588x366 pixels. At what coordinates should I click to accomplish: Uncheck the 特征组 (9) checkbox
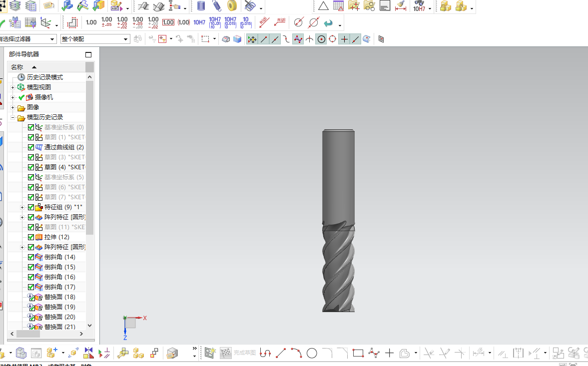(31, 207)
